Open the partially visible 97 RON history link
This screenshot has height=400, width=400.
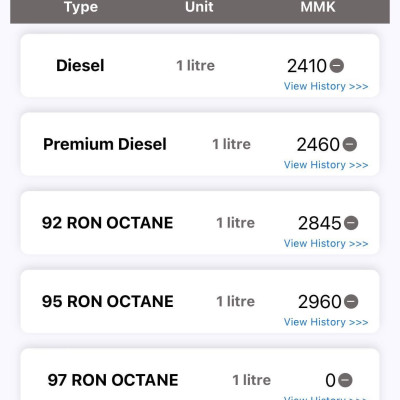(x=326, y=398)
